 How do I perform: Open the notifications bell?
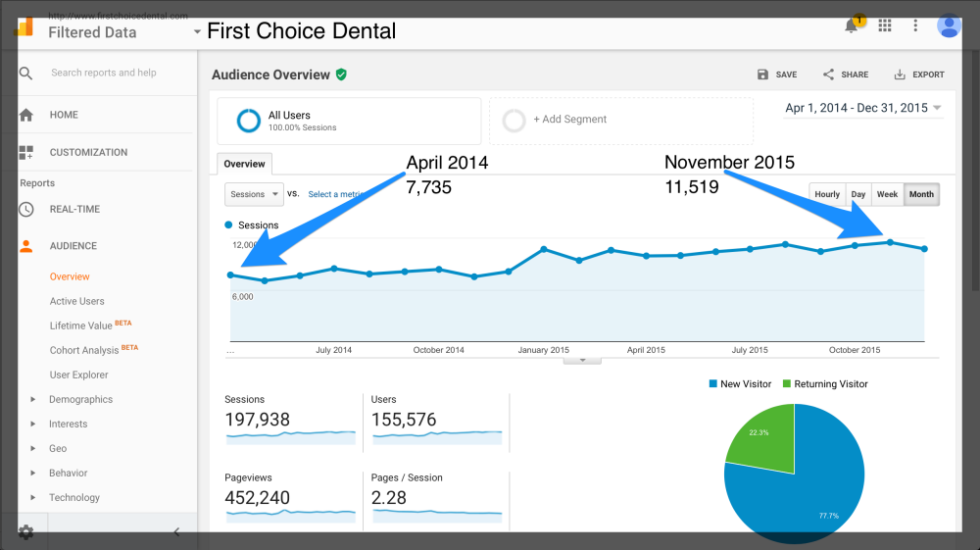852,25
